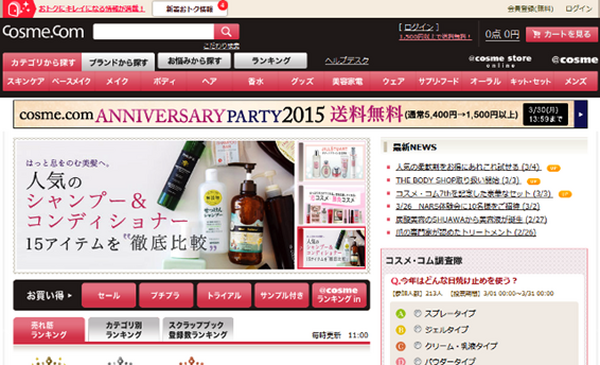The width and height of the screenshot is (600, 365).
Task: Open the ヘア category
Action: point(209,81)
